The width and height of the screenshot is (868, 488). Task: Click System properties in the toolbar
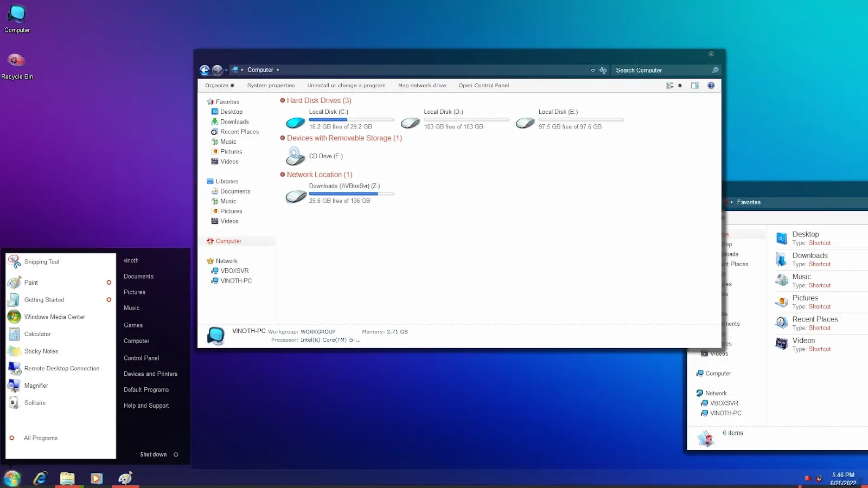click(x=271, y=86)
